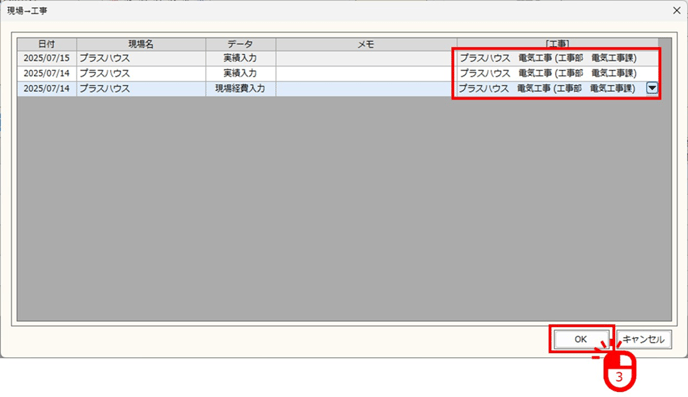Image resolution: width=688 pixels, height=397 pixels.
Task: Click the OK button
Action: click(580, 339)
